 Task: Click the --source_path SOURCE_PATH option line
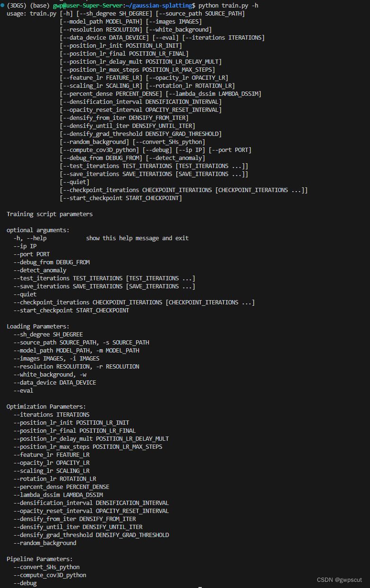81,342
